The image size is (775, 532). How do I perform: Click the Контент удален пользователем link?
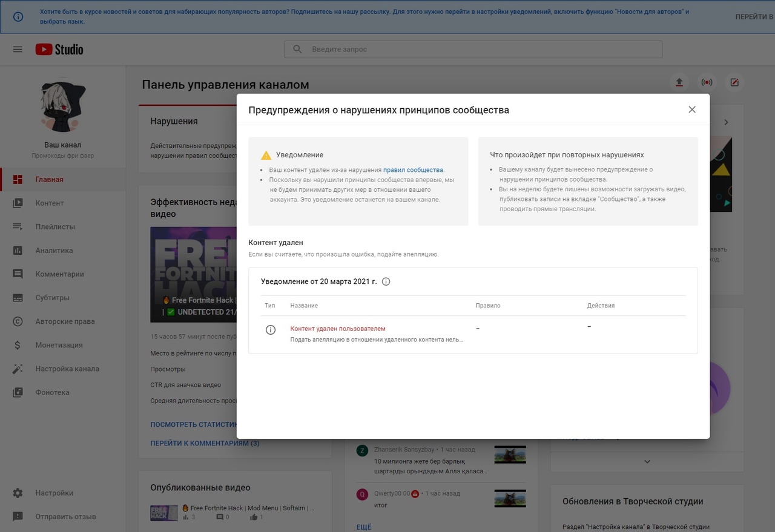(x=338, y=329)
